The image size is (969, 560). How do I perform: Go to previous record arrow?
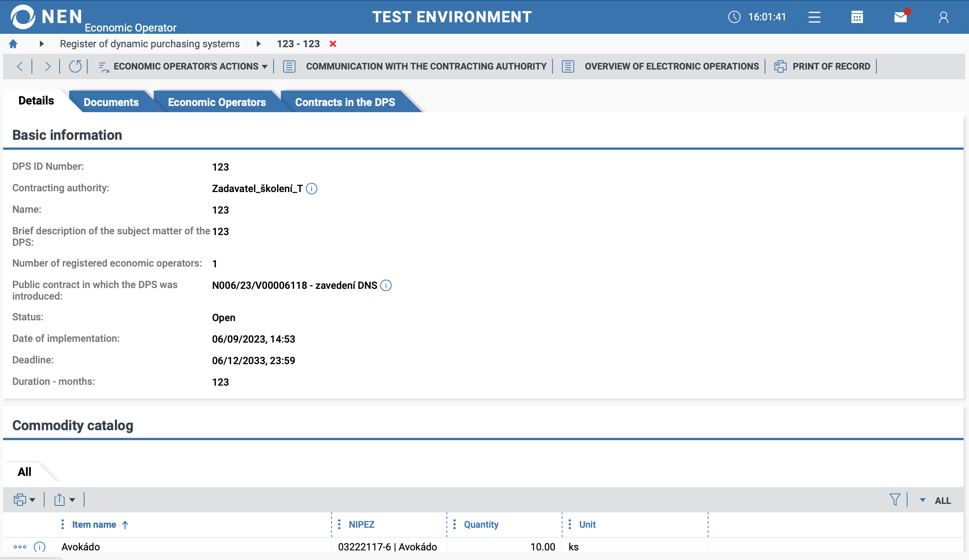pyautogui.click(x=20, y=66)
